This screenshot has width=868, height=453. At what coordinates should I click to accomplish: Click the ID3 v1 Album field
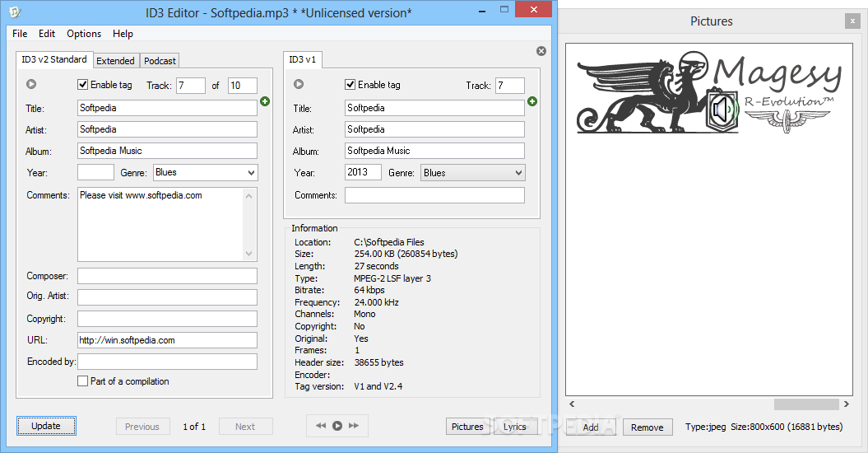[x=434, y=151]
